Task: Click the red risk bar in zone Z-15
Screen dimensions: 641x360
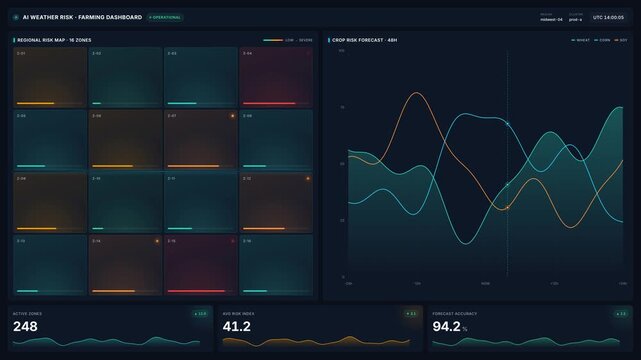Action: (x=196, y=291)
